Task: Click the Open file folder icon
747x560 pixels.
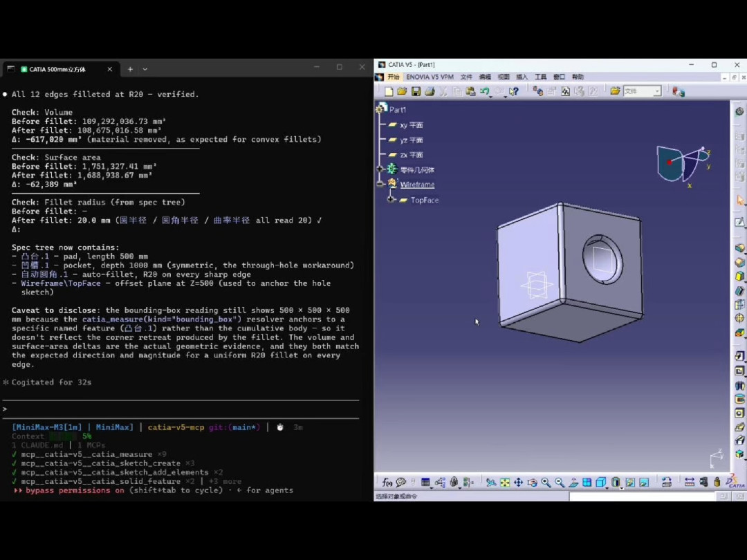Action: click(x=402, y=91)
